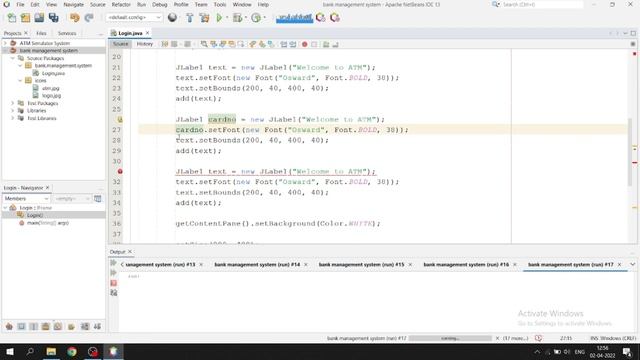Toggle Bookmark icon in editor toolbar
This screenshot has height=360, width=640.
point(271,44)
